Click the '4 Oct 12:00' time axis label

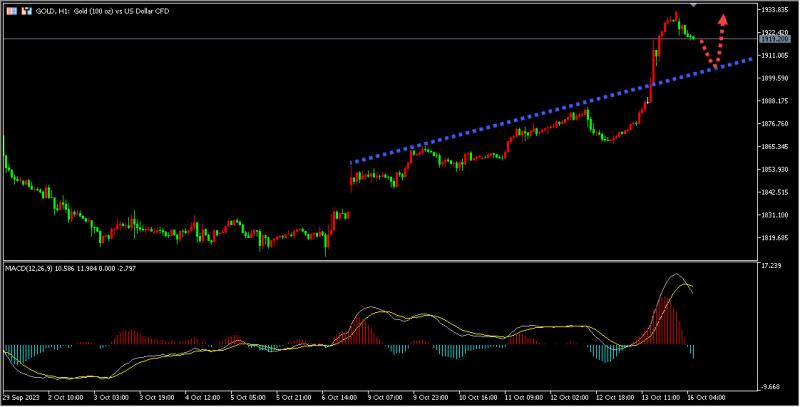click(x=203, y=397)
